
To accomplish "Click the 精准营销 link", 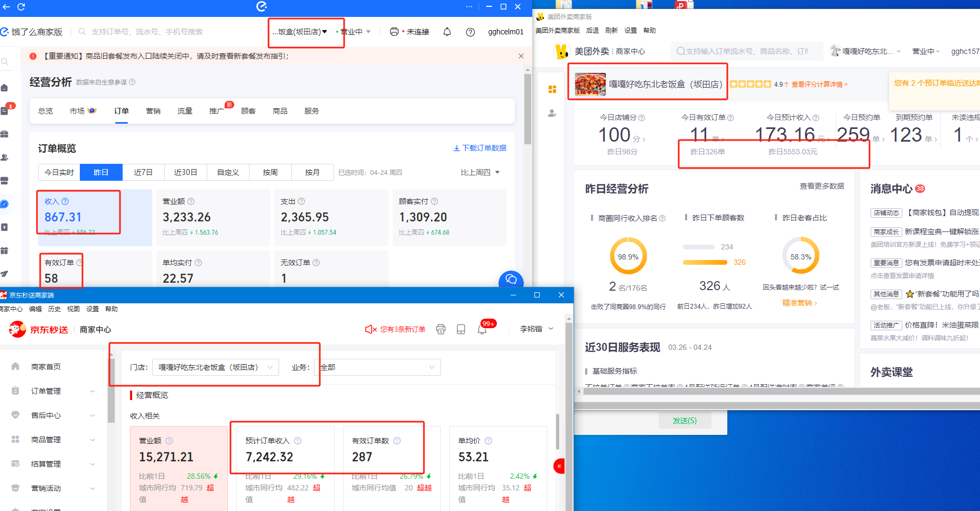I will (x=800, y=303).
